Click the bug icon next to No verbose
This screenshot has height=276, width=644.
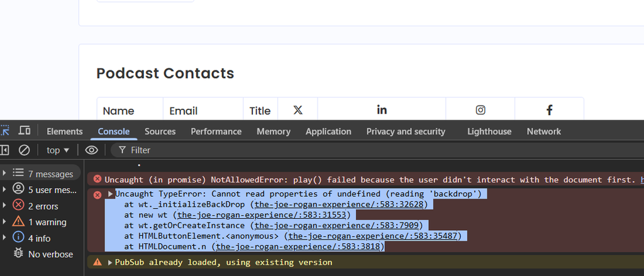click(x=18, y=253)
